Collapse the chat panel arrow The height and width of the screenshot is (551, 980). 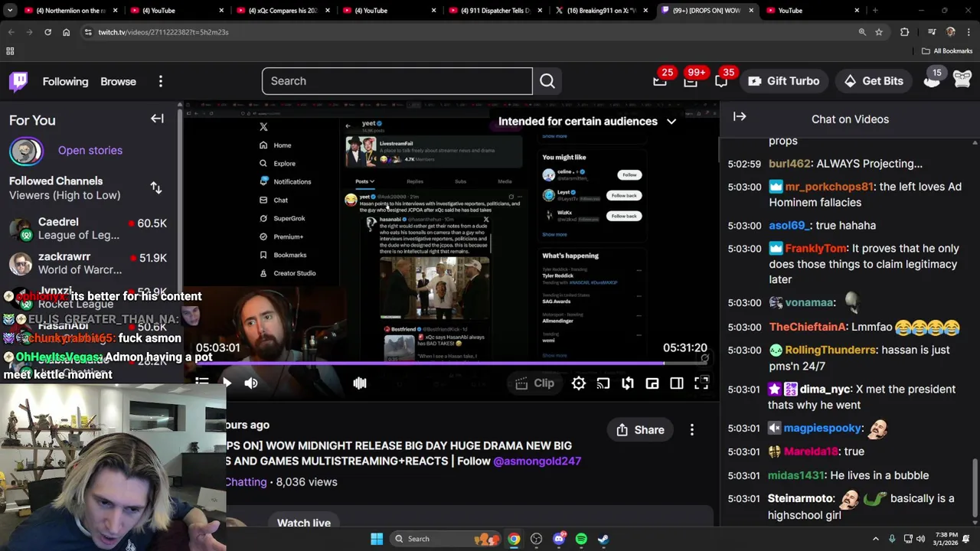pyautogui.click(x=740, y=117)
